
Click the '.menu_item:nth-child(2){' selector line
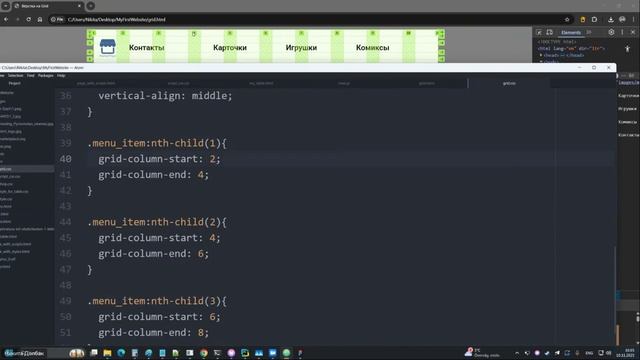click(x=157, y=222)
